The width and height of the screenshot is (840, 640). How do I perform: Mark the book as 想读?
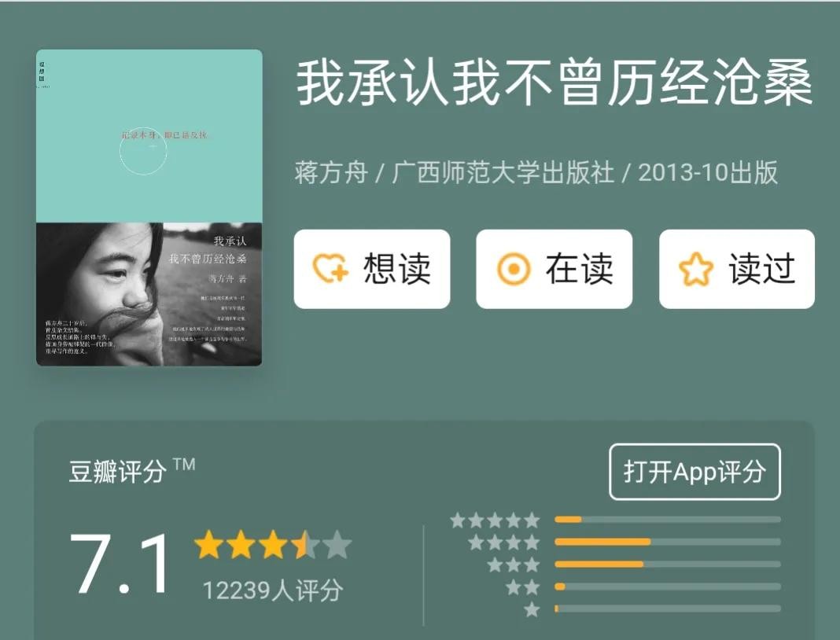pyautogui.click(x=372, y=269)
